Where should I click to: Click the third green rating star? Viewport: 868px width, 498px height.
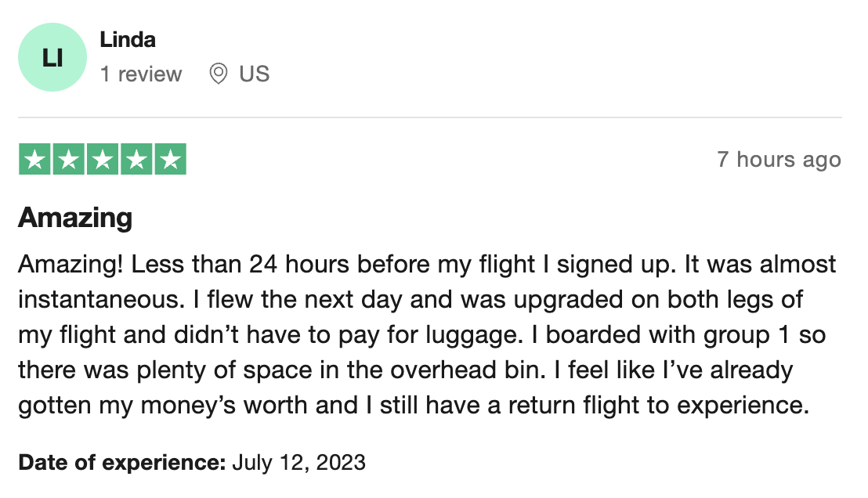(x=103, y=160)
